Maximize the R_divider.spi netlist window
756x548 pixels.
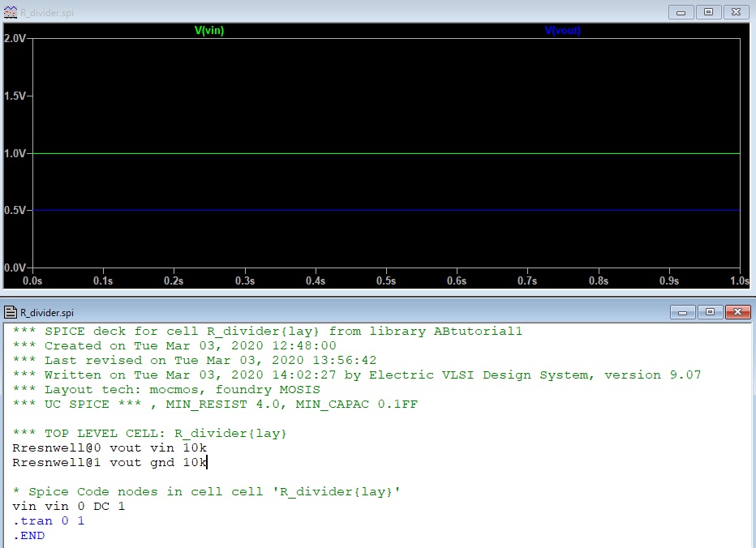(708, 312)
